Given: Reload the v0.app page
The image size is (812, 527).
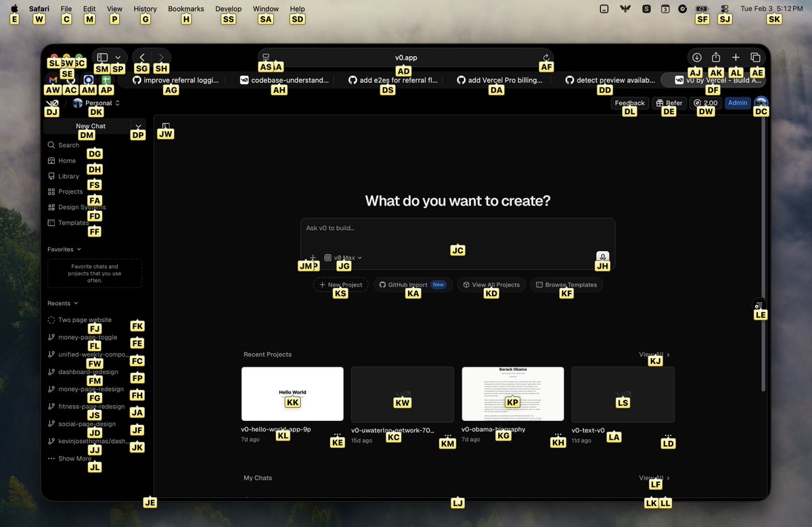Looking at the screenshot, I should pos(546,58).
